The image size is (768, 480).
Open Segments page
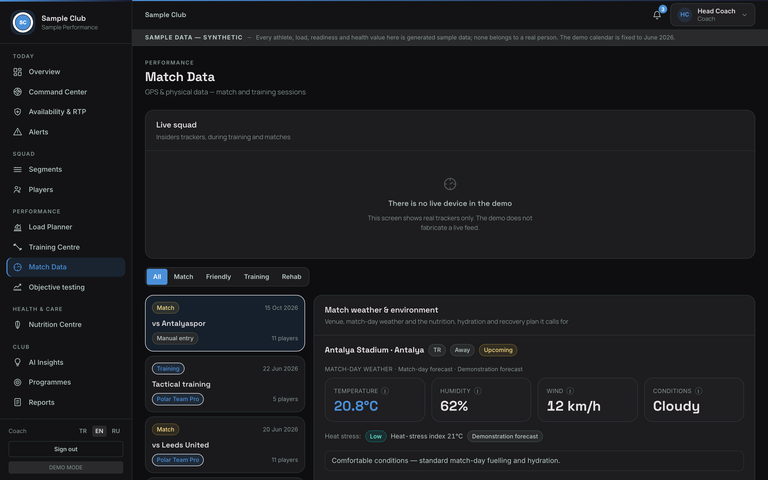tap(66, 169)
